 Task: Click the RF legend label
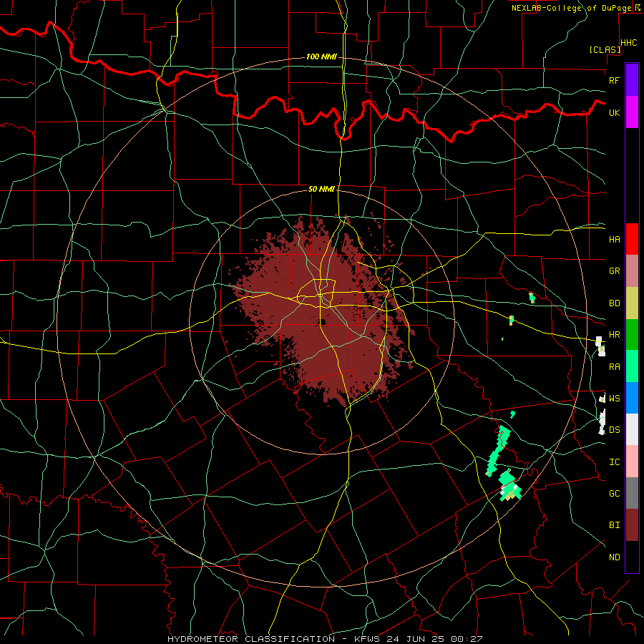pyautogui.click(x=614, y=80)
